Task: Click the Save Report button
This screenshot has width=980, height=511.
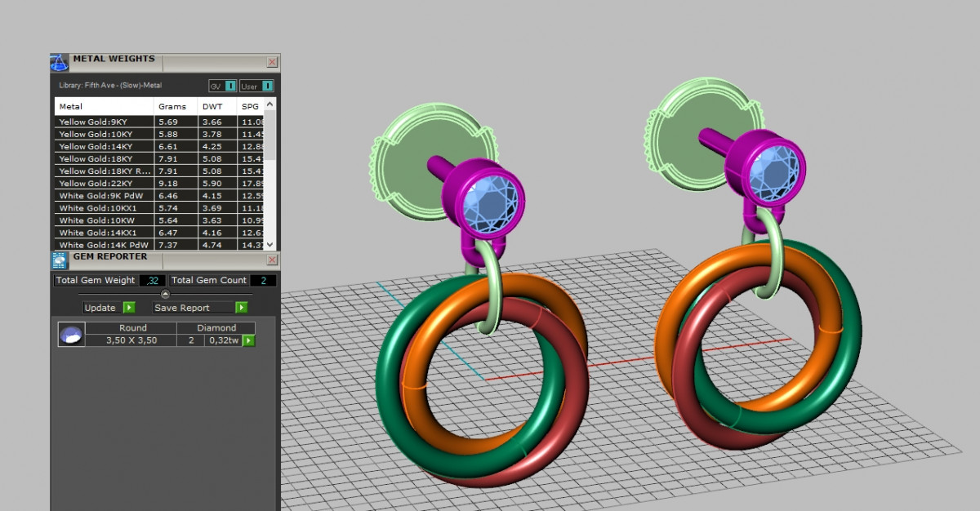Action: [x=194, y=308]
